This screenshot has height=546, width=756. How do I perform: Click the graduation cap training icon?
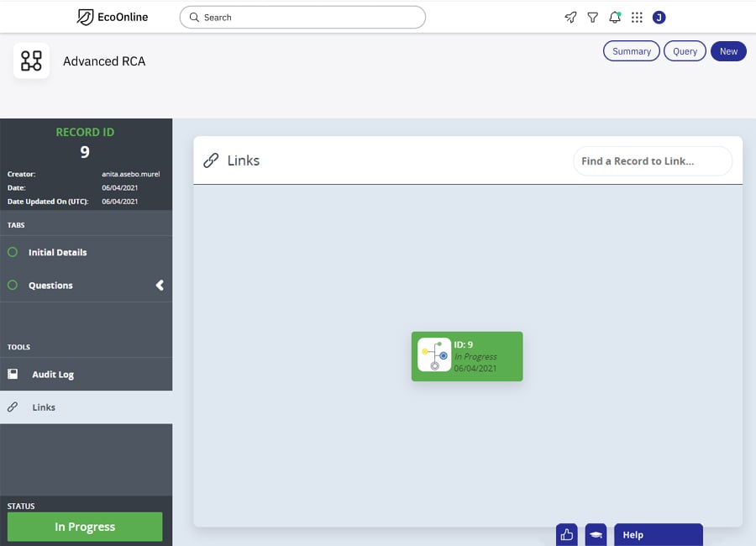596,534
